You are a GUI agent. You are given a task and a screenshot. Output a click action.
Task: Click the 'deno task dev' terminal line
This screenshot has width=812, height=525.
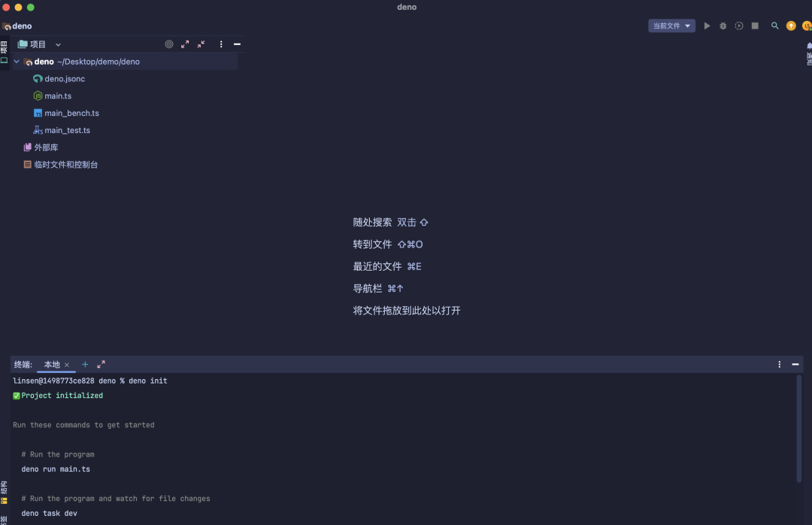coord(49,513)
